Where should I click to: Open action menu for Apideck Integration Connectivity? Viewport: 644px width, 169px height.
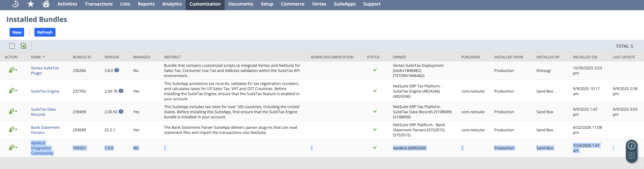click(x=13, y=148)
